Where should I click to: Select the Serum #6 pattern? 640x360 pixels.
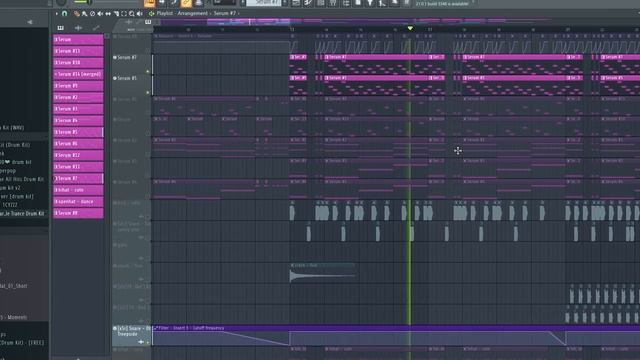pyautogui.click(x=78, y=144)
